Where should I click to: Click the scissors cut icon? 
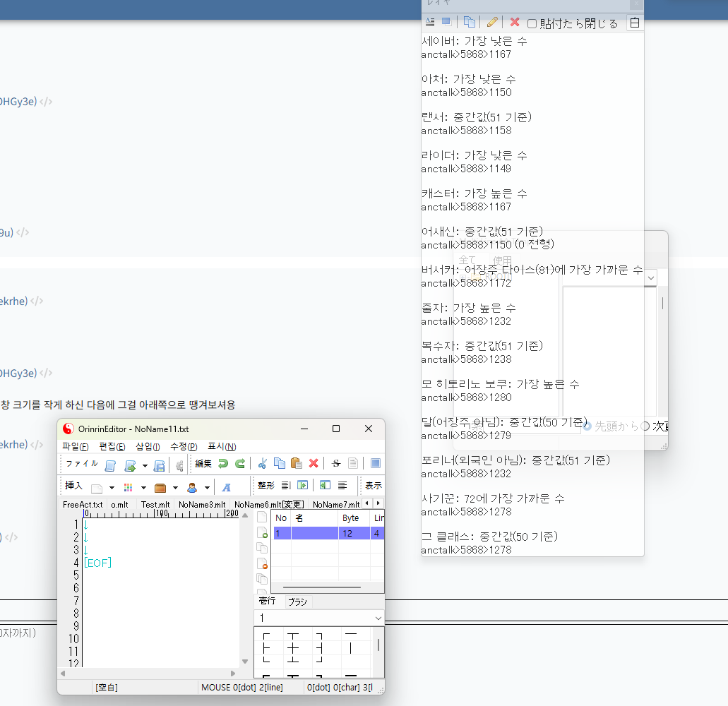pyautogui.click(x=262, y=464)
